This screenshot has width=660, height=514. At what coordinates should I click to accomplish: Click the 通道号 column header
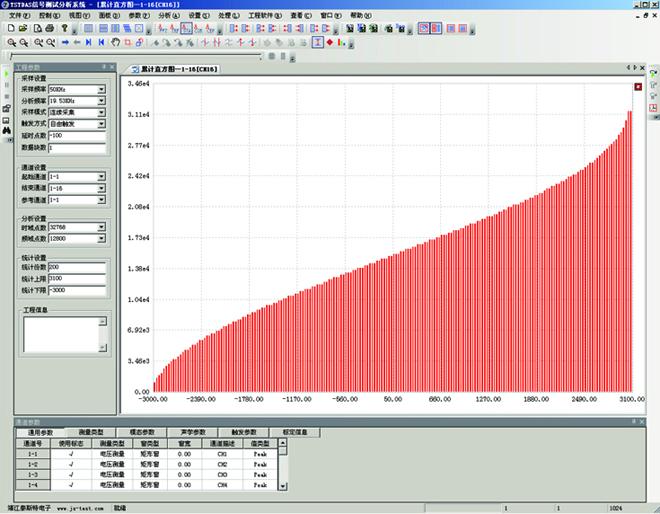[32, 443]
